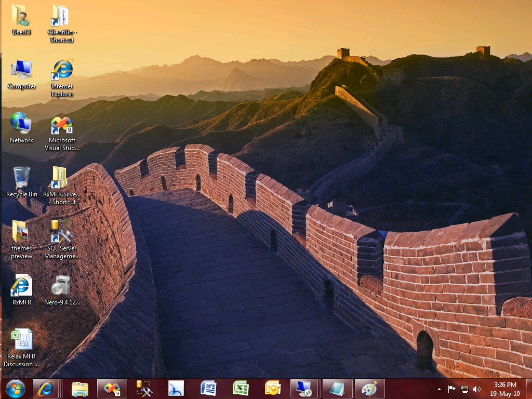
Task: Launch Internet Explorer from the taskbar
Action: tap(46, 389)
